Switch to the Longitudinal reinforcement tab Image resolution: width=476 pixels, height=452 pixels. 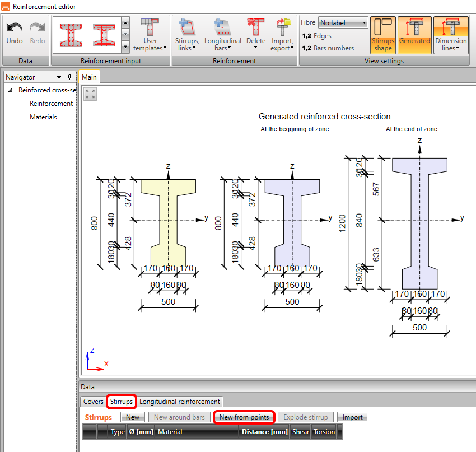pyautogui.click(x=179, y=402)
